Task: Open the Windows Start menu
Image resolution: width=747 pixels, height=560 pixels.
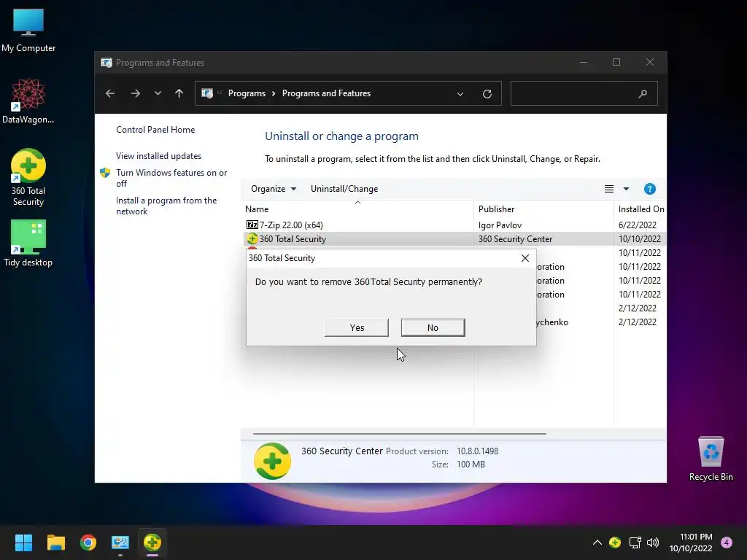Action: tap(23, 542)
